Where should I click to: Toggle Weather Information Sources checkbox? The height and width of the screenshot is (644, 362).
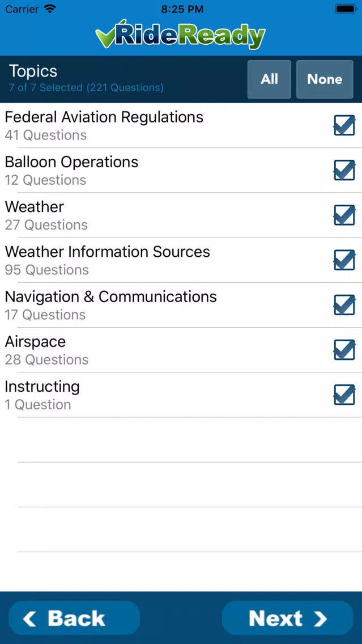344,260
